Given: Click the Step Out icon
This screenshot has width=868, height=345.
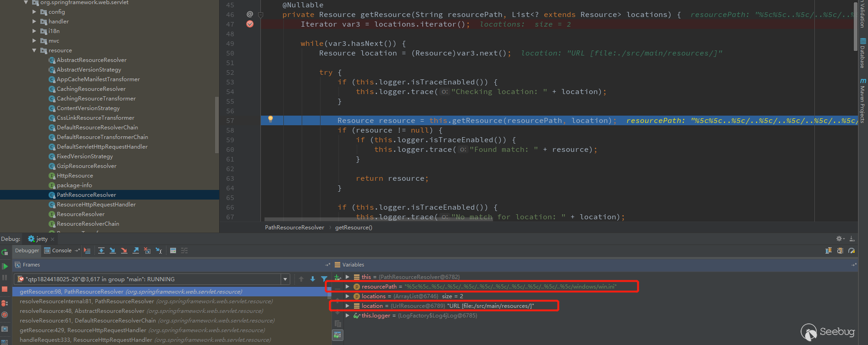Looking at the screenshot, I should pyautogui.click(x=136, y=250).
